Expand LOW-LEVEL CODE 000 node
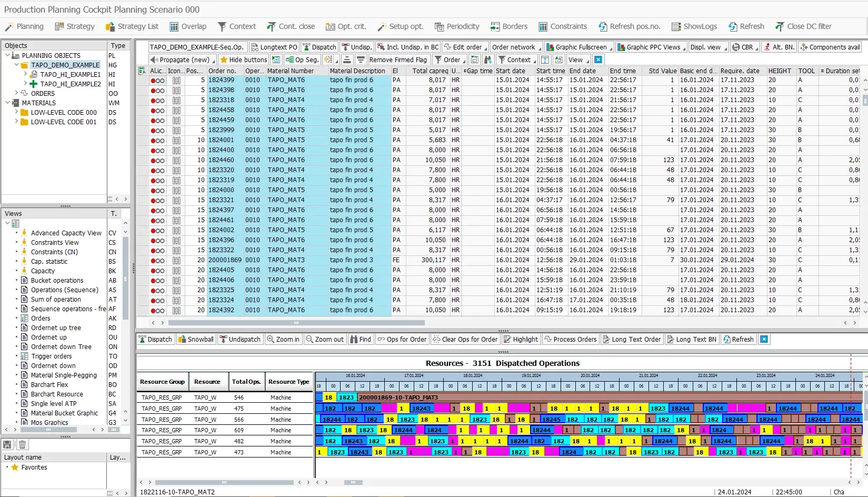This screenshot has height=497, width=868. 16,112
